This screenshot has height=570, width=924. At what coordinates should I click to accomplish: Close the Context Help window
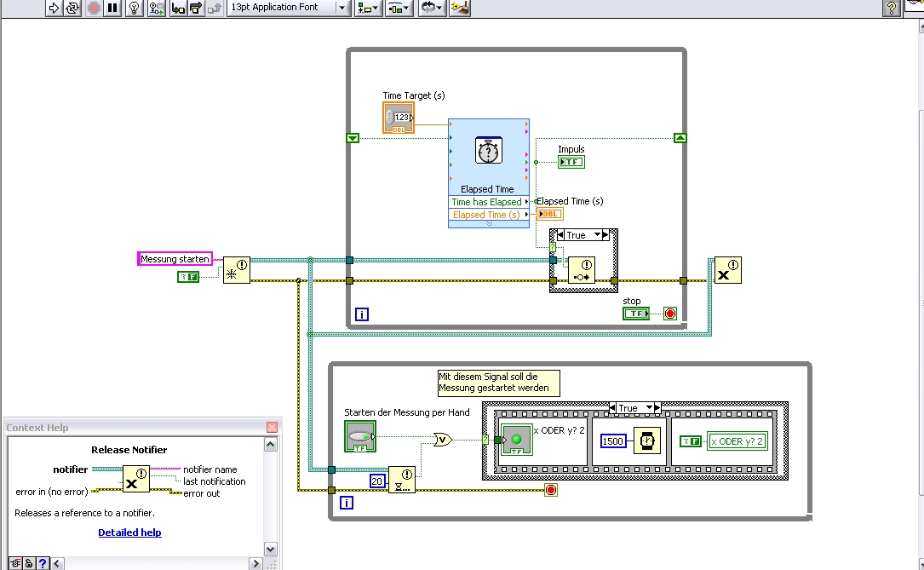pos(272,428)
